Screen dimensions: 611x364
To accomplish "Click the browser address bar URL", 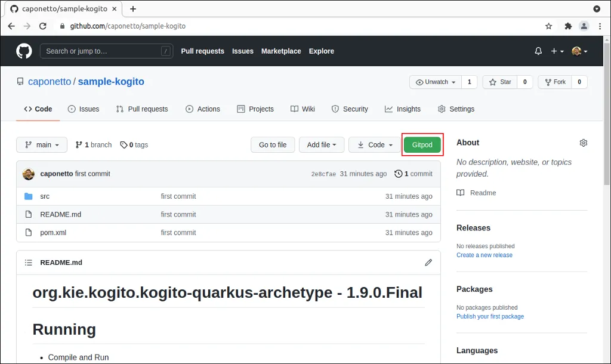I will tap(128, 26).
